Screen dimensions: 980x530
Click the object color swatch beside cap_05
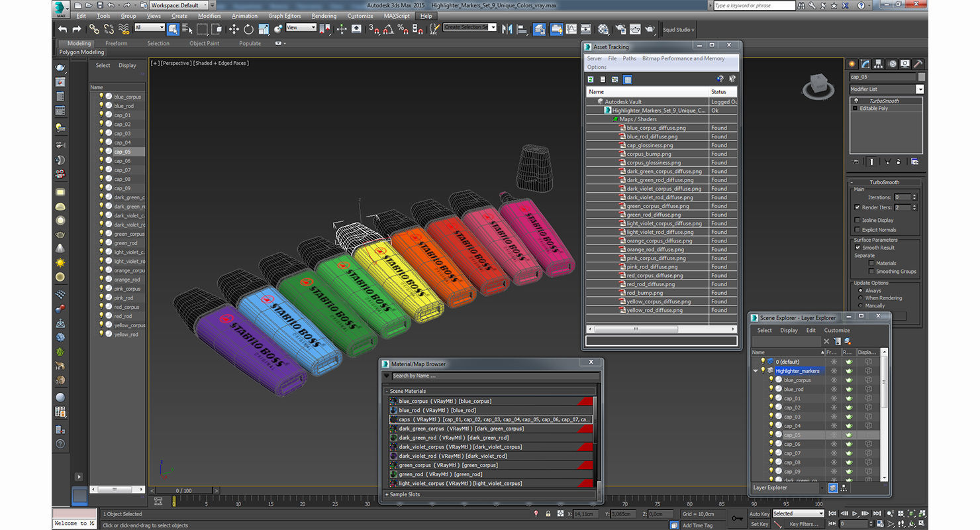920,77
